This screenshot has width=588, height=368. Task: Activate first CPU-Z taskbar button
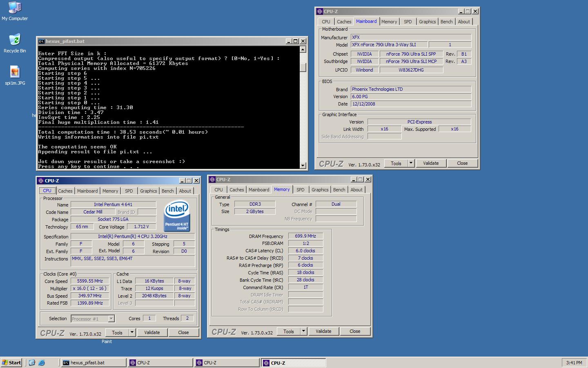tap(160, 363)
